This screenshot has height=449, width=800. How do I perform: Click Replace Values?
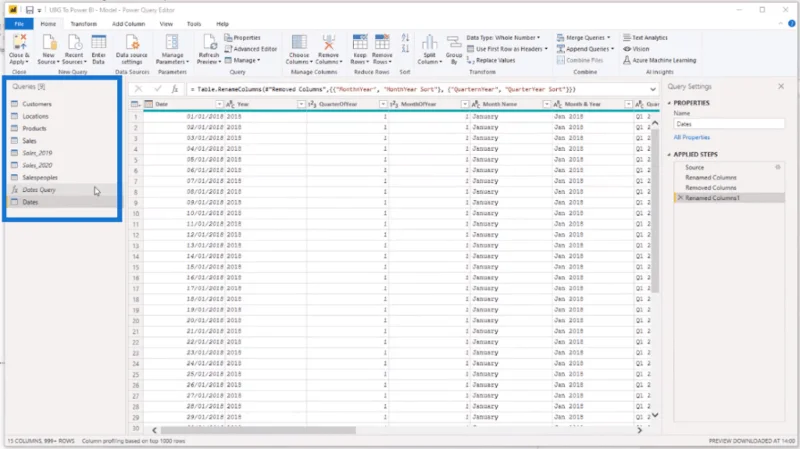coord(491,60)
